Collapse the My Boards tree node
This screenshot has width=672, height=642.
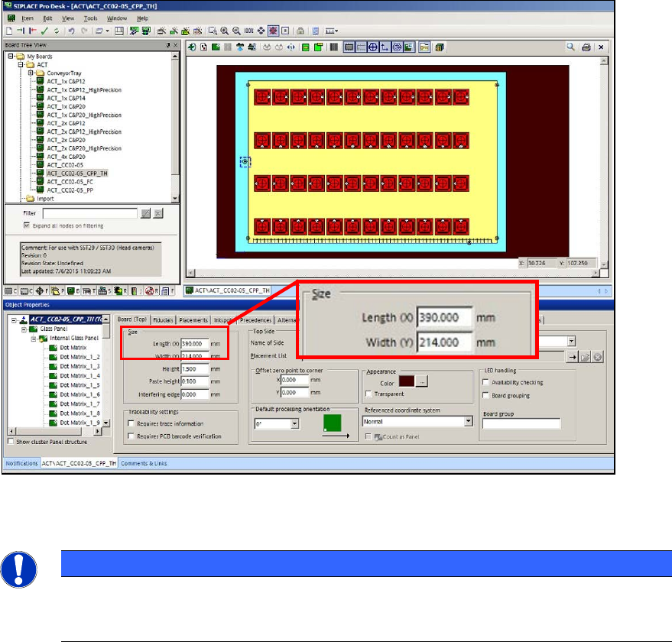pos(11,56)
